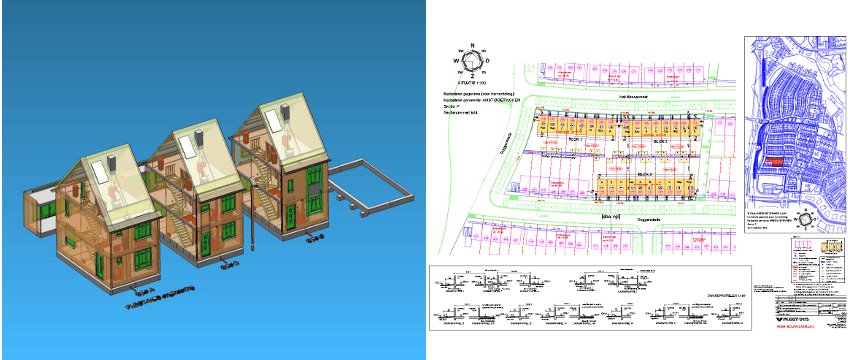
Task: Click the tall green window on rear house
Action: click(313, 190)
